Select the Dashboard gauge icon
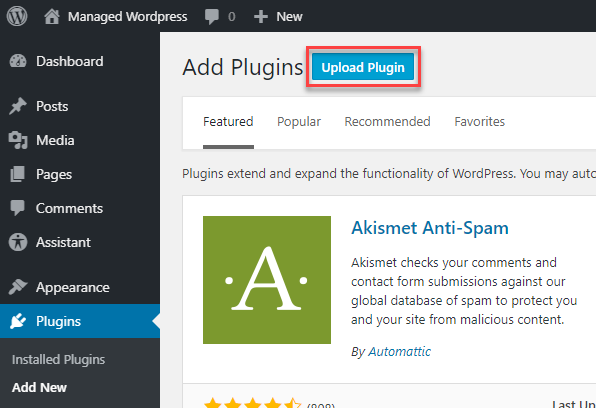 click(x=18, y=61)
